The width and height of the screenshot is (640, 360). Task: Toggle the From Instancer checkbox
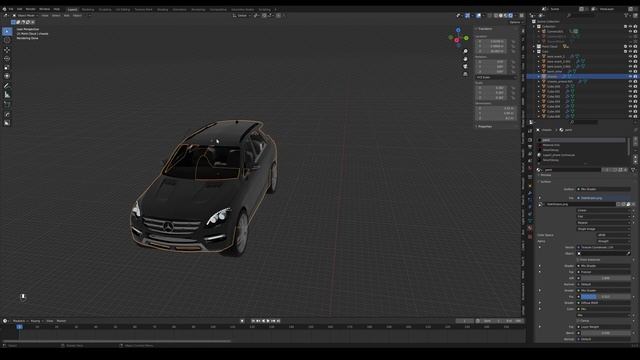(x=578, y=260)
